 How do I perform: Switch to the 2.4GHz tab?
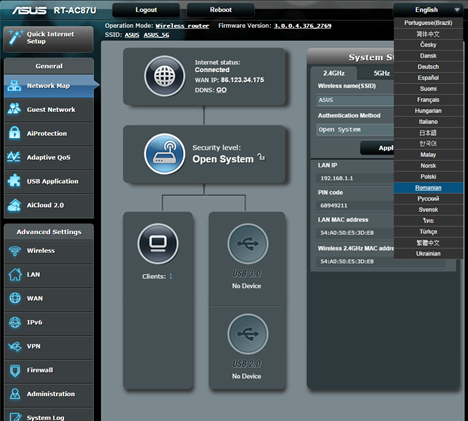[x=334, y=73]
